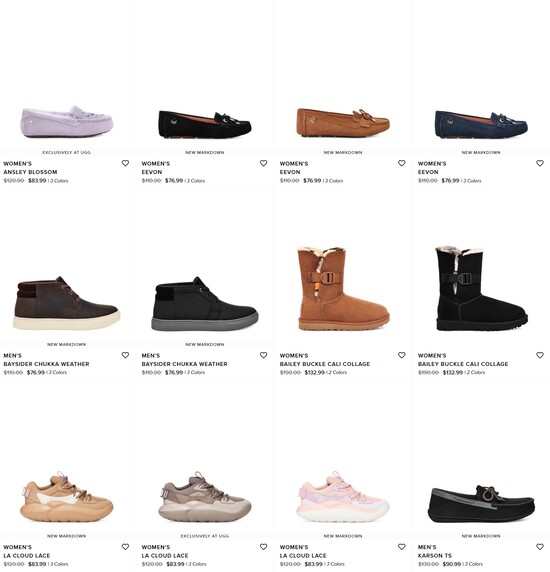Open the navy Eevon loafer picture
The width and height of the screenshot is (550, 572).
click(481, 125)
